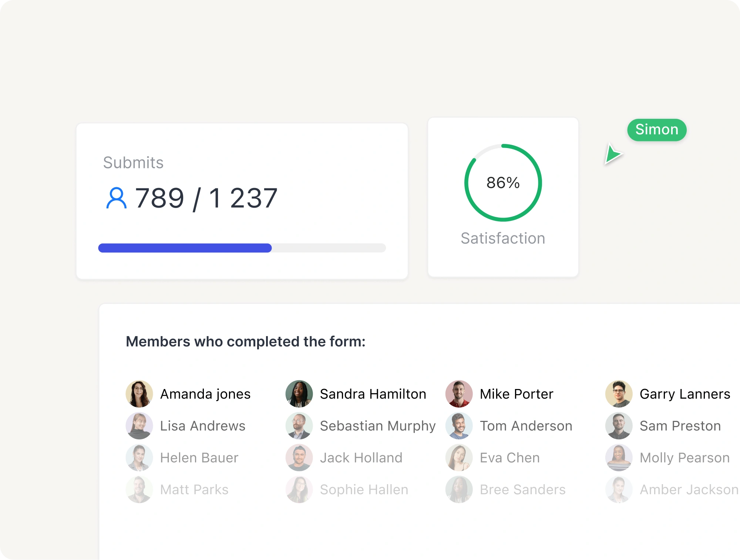Select Sebastian Murphy's avatar picture
The height and width of the screenshot is (560, 740).
(299, 426)
